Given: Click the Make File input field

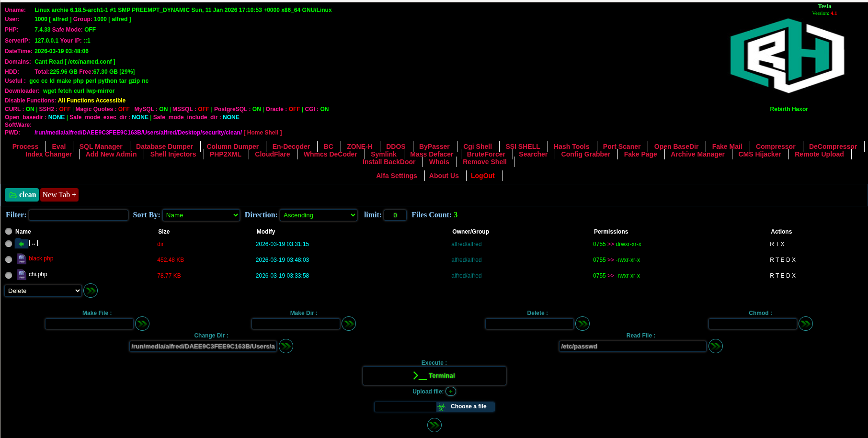Looking at the screenshot, I should pos(90,324).
